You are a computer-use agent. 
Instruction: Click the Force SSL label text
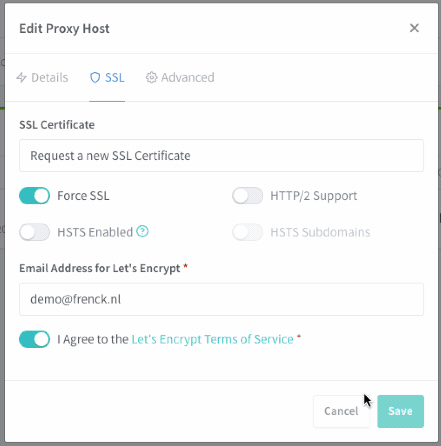tap(83, 196)
